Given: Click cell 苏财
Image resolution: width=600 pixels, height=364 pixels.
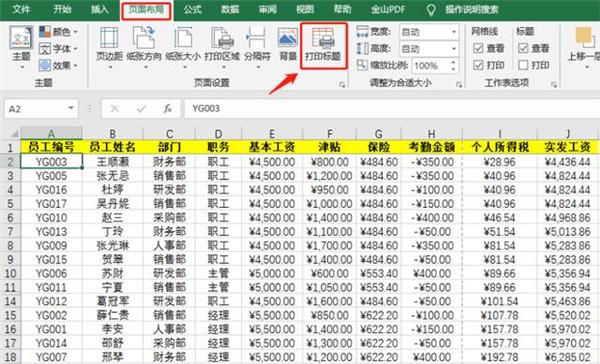Looking at the screenshot, I should coord(112,274).
